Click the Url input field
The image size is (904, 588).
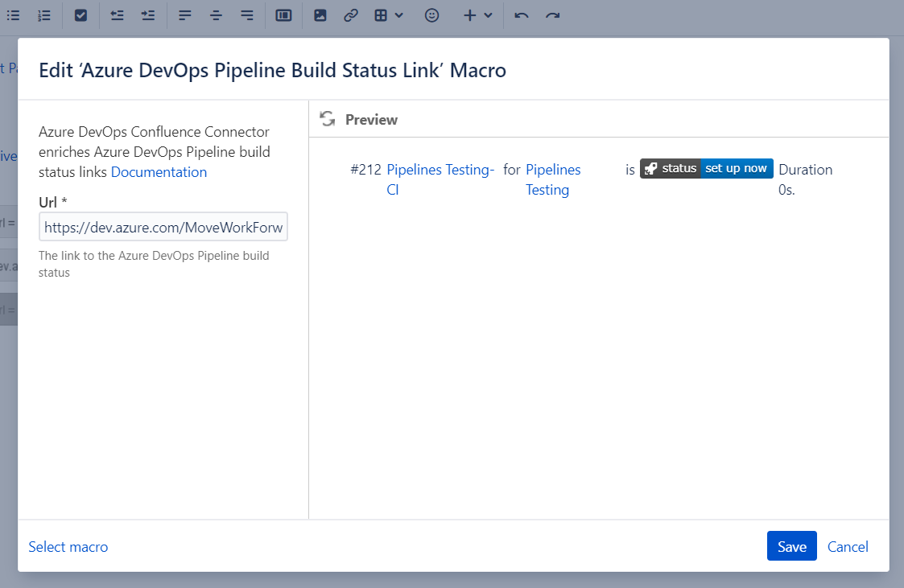pyautogui.click(x=163, y=228)
